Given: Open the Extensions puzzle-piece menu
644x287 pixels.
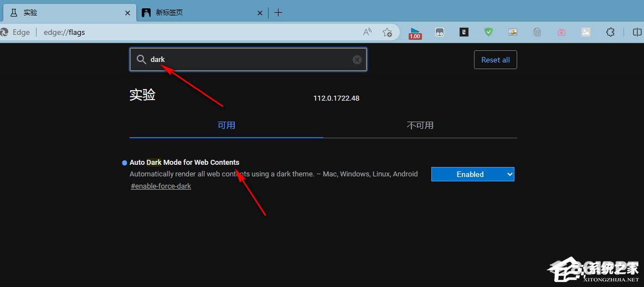Looking at the screenshot, I should [x=610, y=32].
